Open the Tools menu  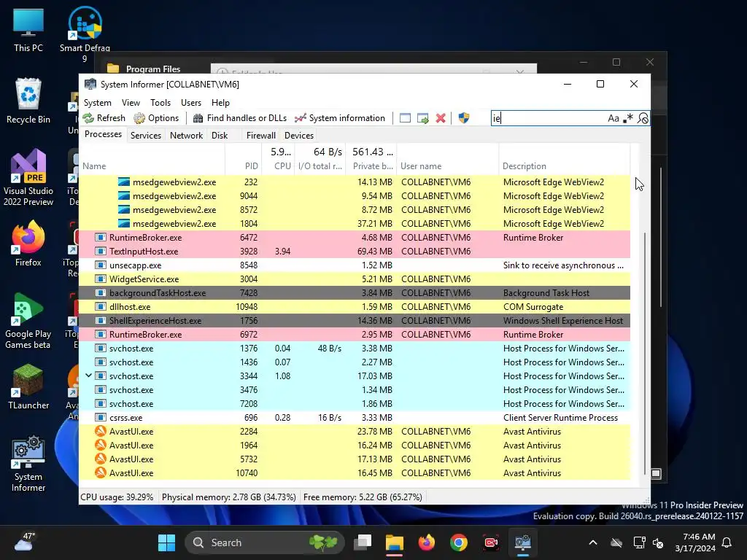(x=160, y=103)
